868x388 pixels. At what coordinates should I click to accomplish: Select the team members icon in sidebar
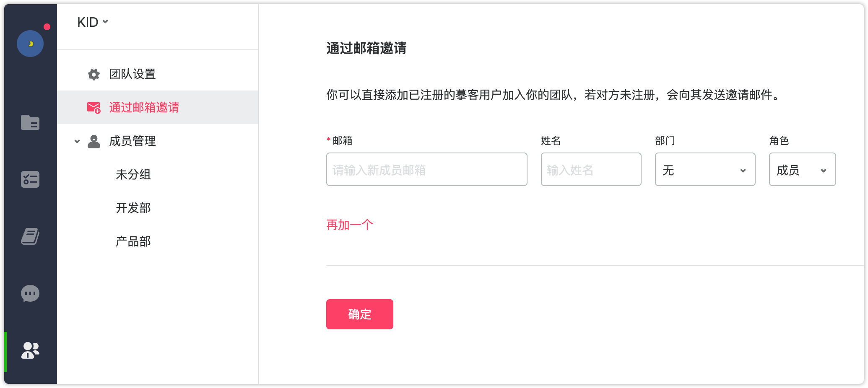[x=30, y=350]
